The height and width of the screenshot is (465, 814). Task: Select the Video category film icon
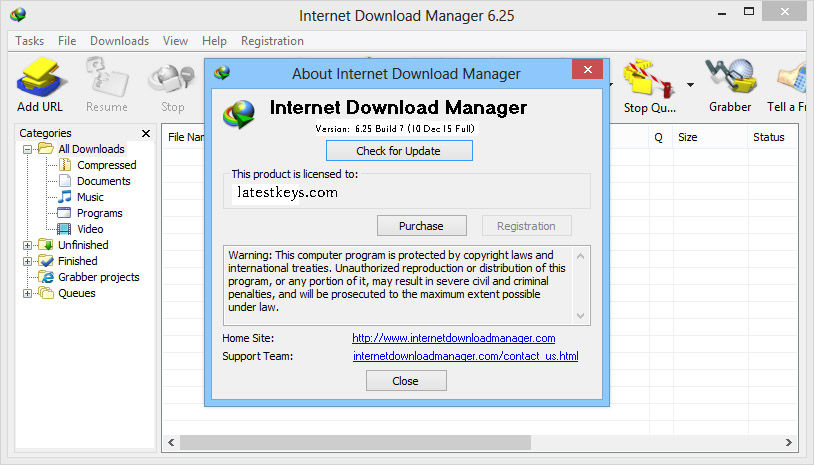64,229
